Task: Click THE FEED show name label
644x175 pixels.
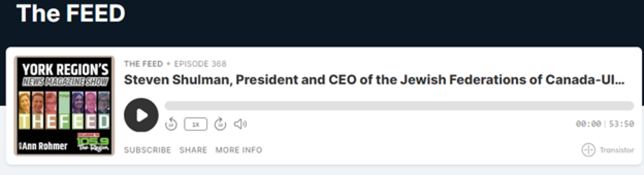Action: pyautogui.click(x=143, y=64)
